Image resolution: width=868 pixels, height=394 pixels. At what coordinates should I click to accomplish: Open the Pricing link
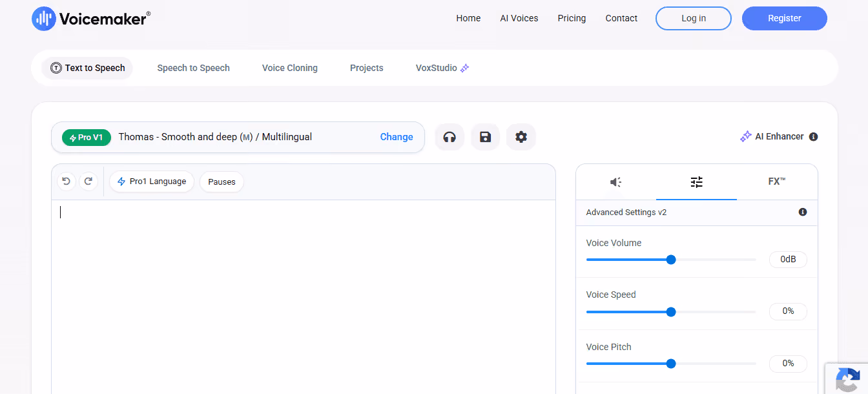pos(572,18)
